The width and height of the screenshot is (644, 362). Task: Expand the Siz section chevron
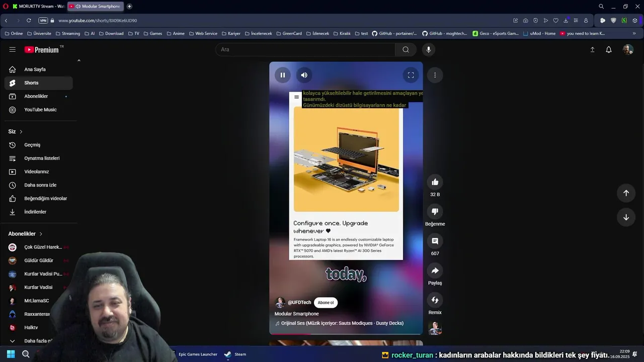click(21, 132)
